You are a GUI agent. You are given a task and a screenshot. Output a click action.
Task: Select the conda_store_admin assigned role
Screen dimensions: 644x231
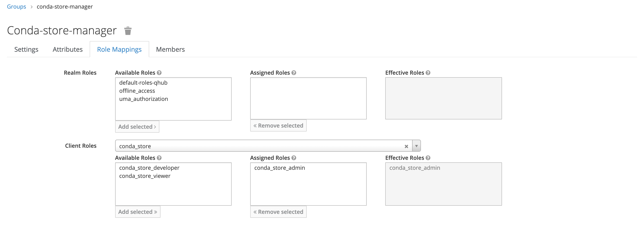pos(279,168)
